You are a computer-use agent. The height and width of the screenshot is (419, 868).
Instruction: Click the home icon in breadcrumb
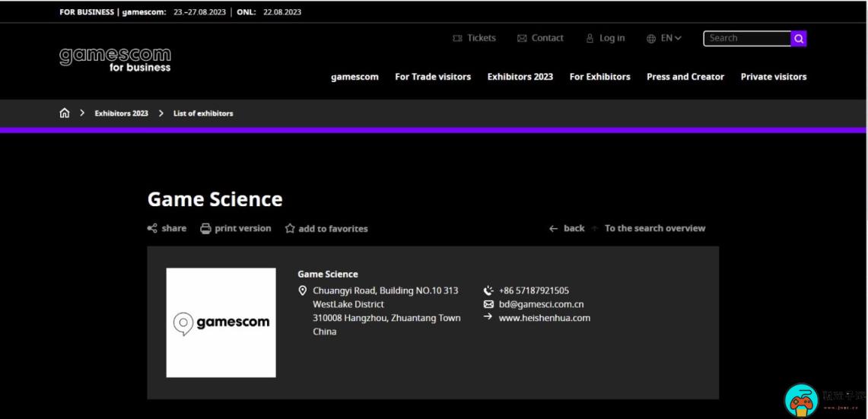[x=65, y=113]
